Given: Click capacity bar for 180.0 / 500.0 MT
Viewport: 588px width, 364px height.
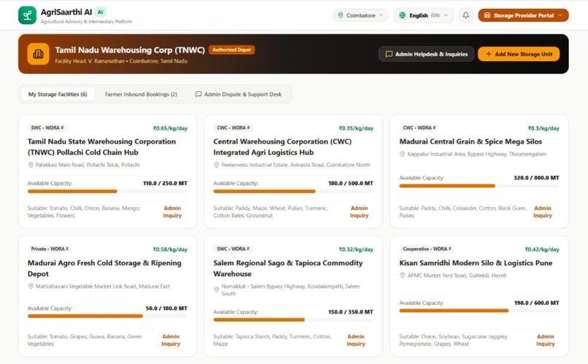Looking at the screenshot, I should tap(293, 191).
